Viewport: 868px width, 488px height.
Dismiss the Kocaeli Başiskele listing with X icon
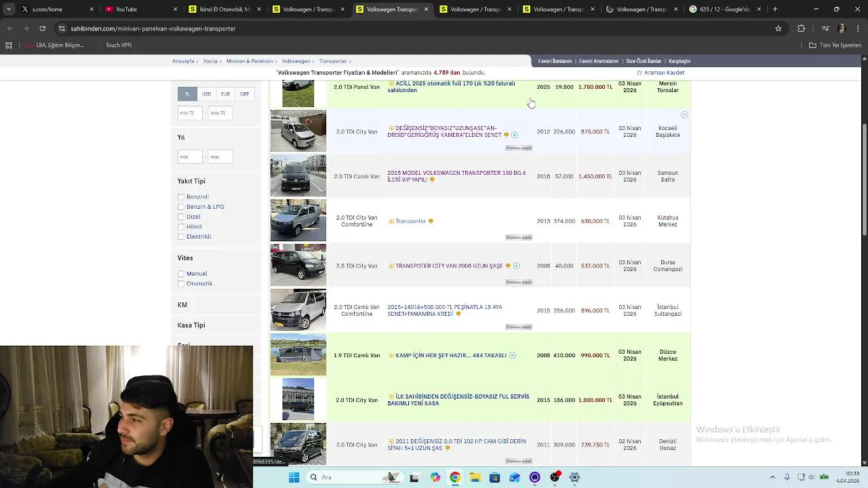click(684, 115)
